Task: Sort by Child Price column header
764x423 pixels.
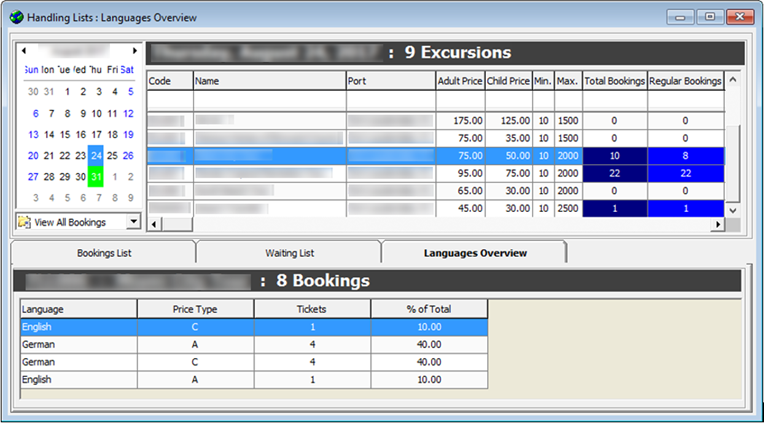Action: (x=509, y=81)
